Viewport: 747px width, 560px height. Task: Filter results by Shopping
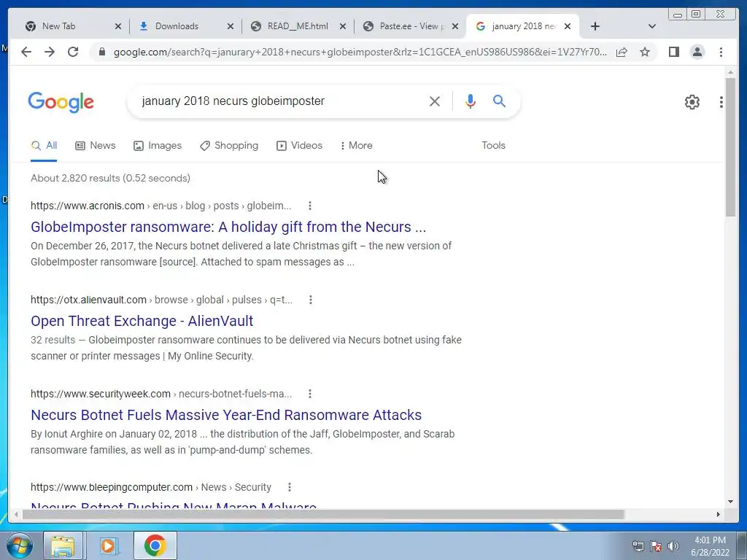pyautogui.click(x=229, y=146)
